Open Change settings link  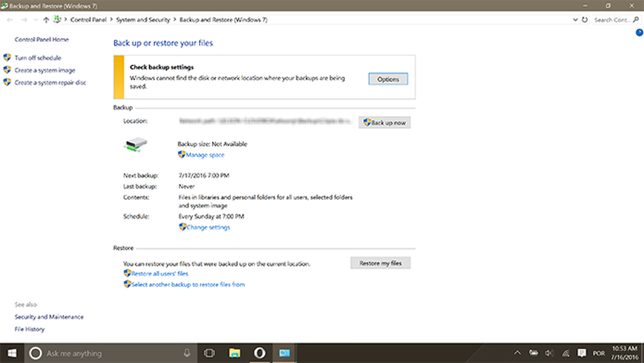208,227
